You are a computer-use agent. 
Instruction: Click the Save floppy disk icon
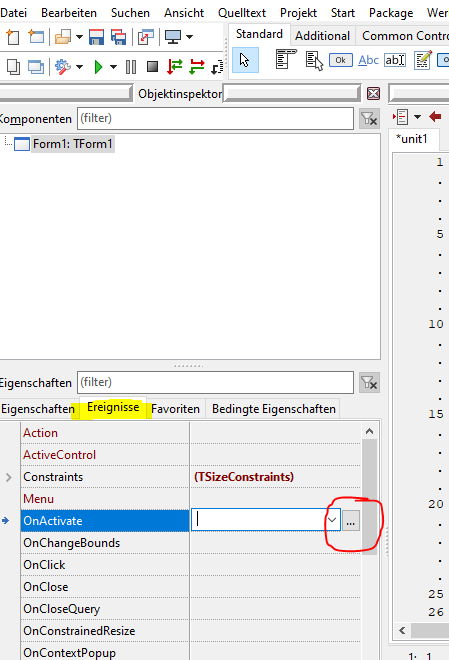click(96, 37)
